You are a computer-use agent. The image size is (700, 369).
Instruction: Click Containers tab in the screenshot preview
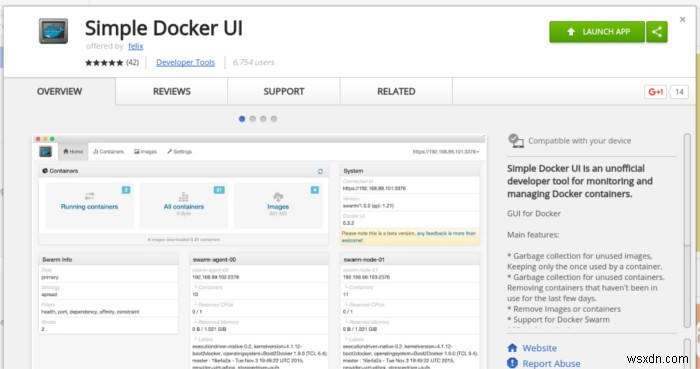pos(108,152)
